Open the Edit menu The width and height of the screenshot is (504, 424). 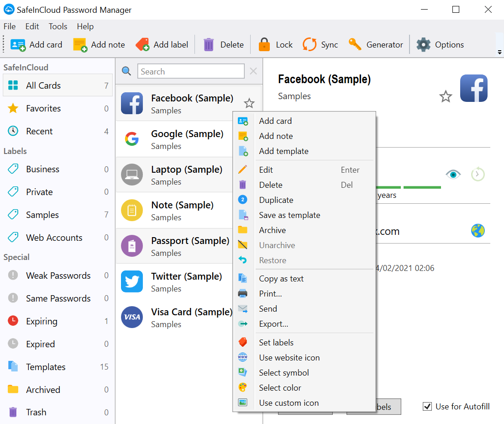(32, 26)
